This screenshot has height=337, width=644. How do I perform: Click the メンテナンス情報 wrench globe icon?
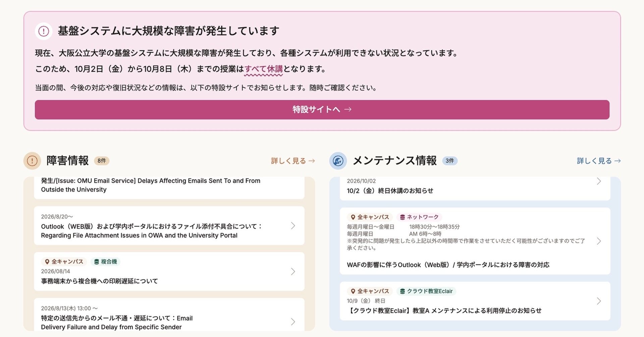point(338,161)
